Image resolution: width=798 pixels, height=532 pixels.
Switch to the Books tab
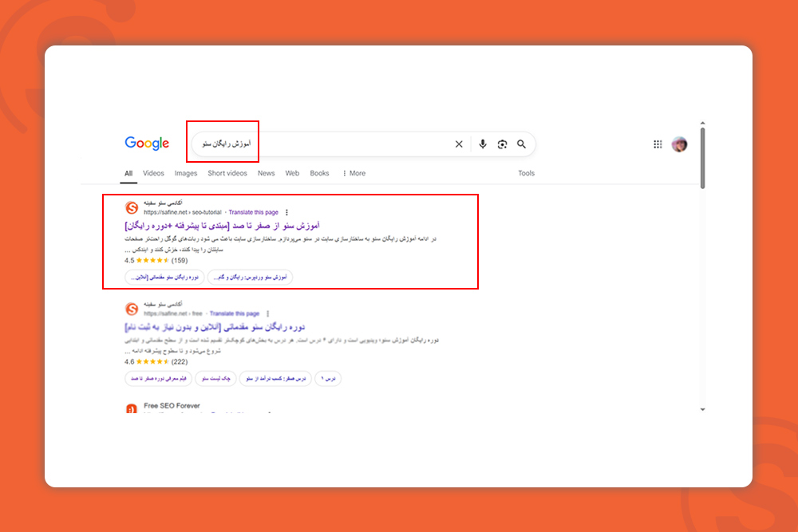click(x=319, y=173)
